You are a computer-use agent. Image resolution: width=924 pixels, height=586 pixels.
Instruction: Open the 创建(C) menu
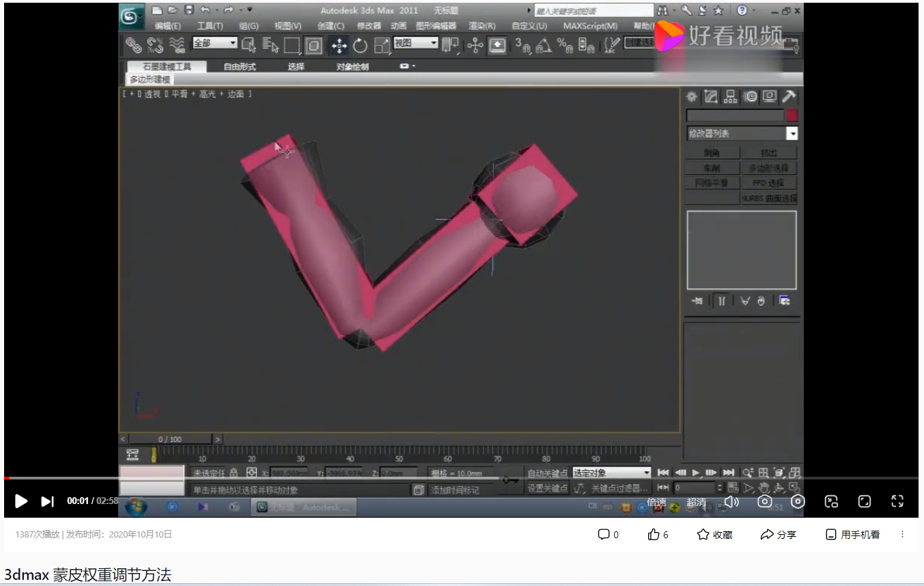tap(331, 26)
